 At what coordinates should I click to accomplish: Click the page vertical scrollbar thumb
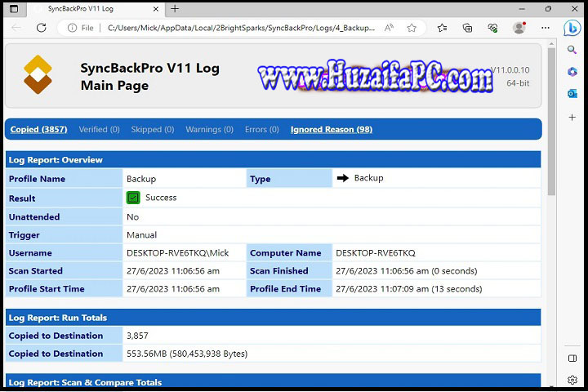pos(551,122)
